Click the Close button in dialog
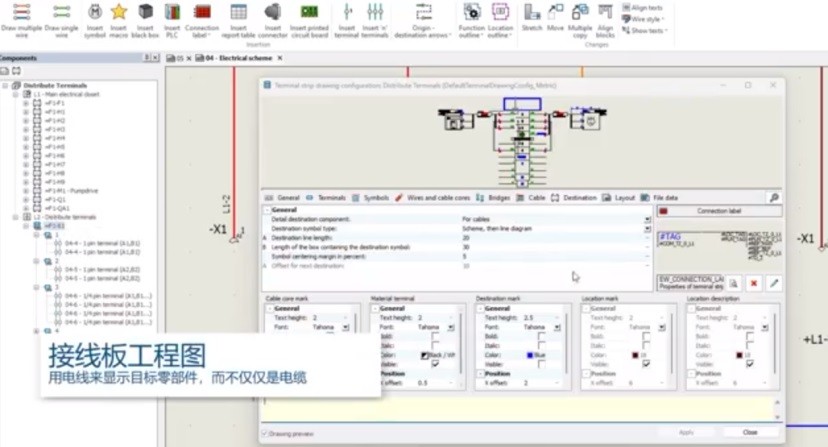 tap(750, 432)
